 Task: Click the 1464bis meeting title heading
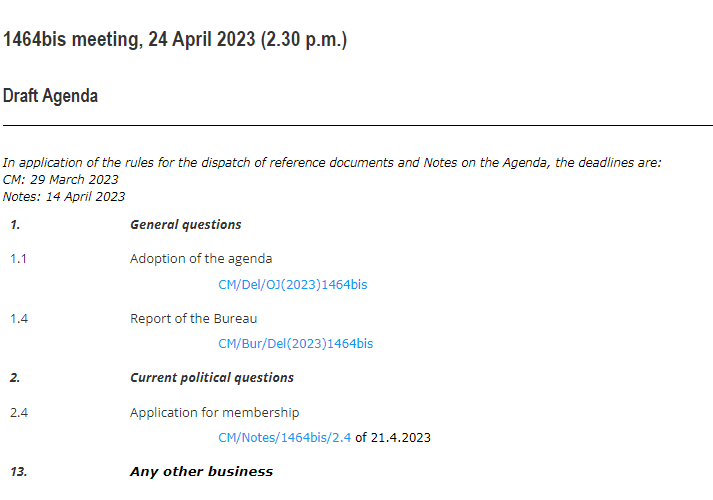175,41
